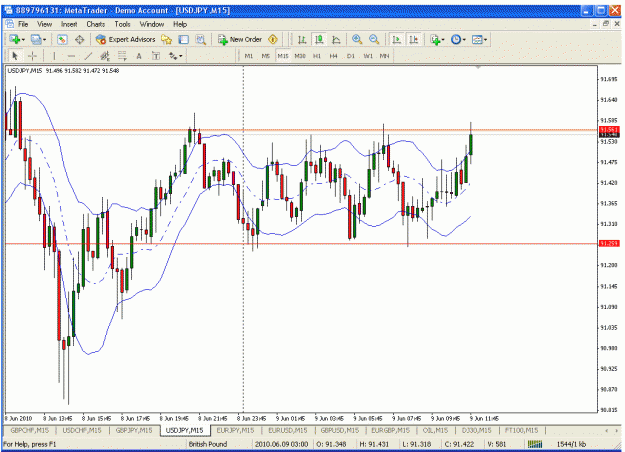Click the yellow diamond info icon
This screenshot has width=625, height=452.
(x=273, y=39)
